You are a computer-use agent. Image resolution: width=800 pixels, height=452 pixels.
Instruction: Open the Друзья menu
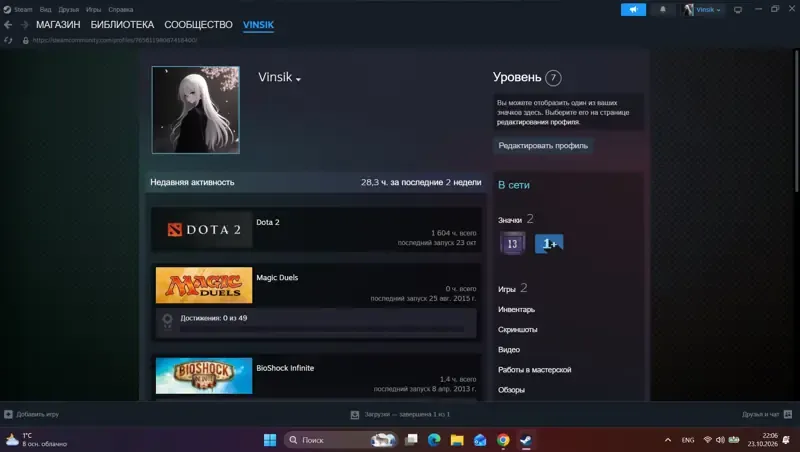[68, 9]
